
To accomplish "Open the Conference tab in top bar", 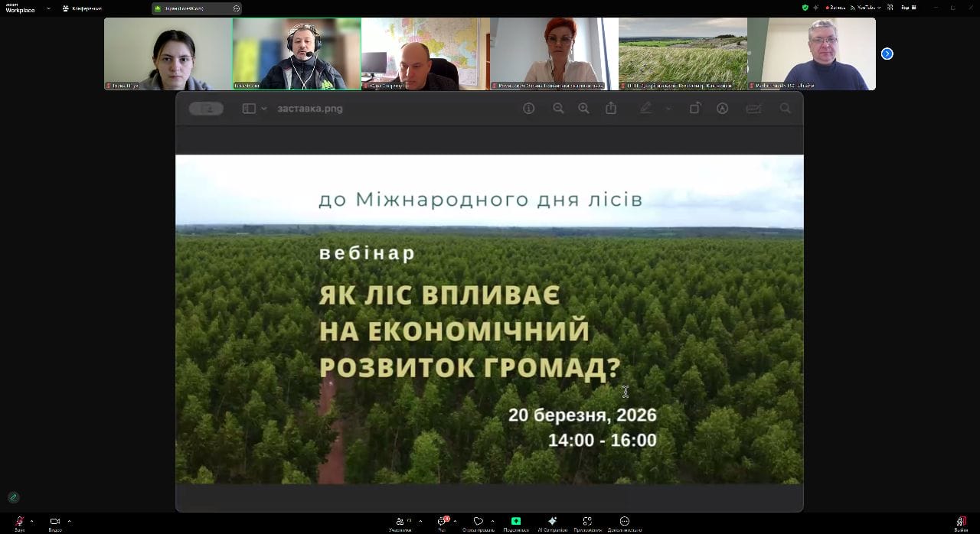I will 81,8.
